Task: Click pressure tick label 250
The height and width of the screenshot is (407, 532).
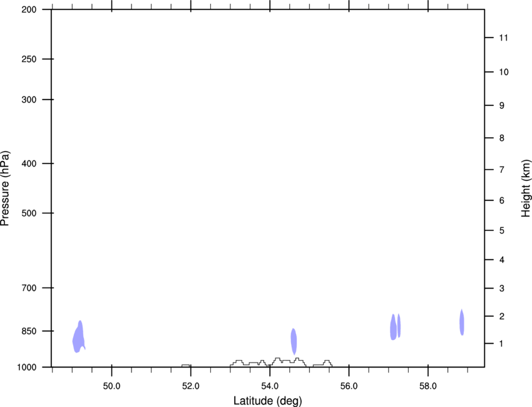Action: tap(29, 59)
